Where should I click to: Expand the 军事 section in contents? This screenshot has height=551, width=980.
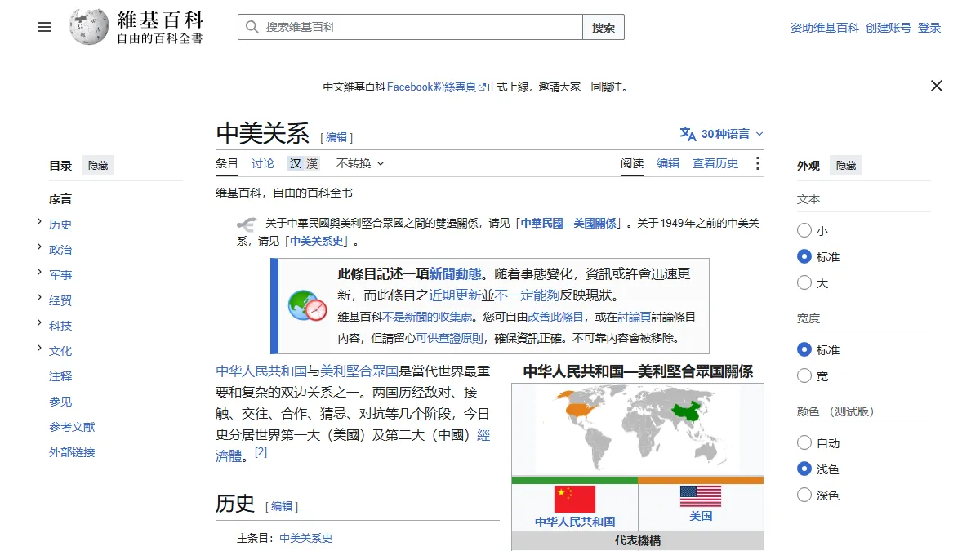[39, 273]
